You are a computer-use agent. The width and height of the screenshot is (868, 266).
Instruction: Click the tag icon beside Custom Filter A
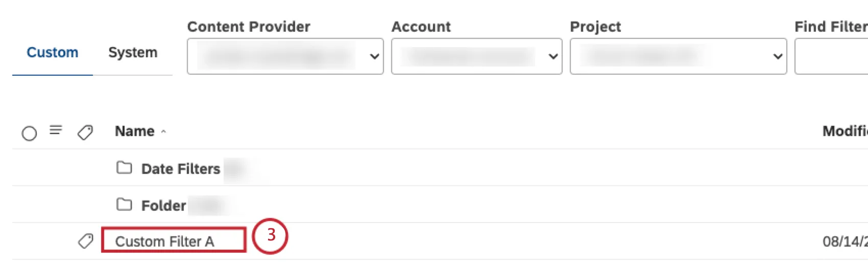tap(85, 241)
